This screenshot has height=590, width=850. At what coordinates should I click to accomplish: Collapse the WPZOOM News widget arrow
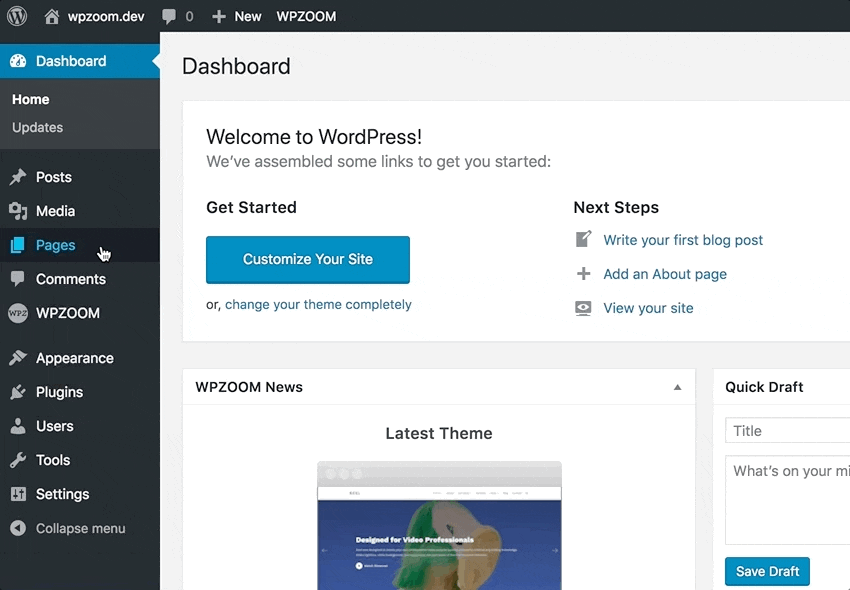[677, 387]
